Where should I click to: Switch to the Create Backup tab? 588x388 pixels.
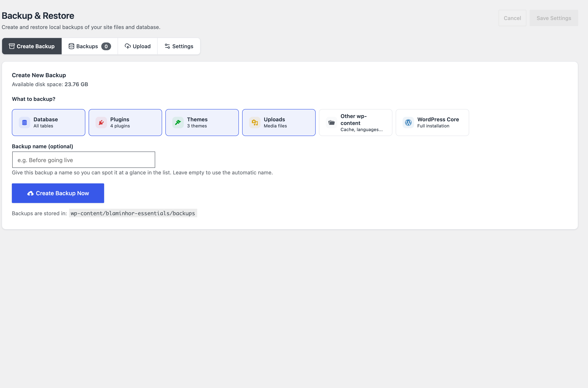coord(32,46)
